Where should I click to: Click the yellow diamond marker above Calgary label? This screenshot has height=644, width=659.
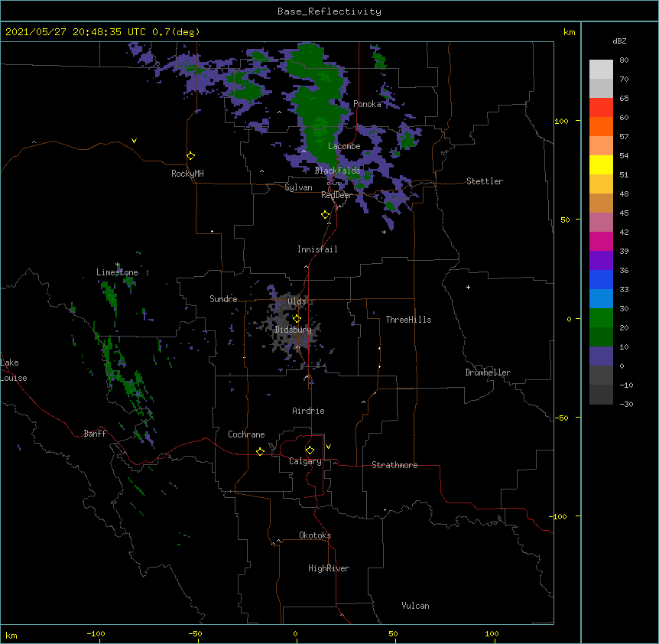(x=310, y=450)
